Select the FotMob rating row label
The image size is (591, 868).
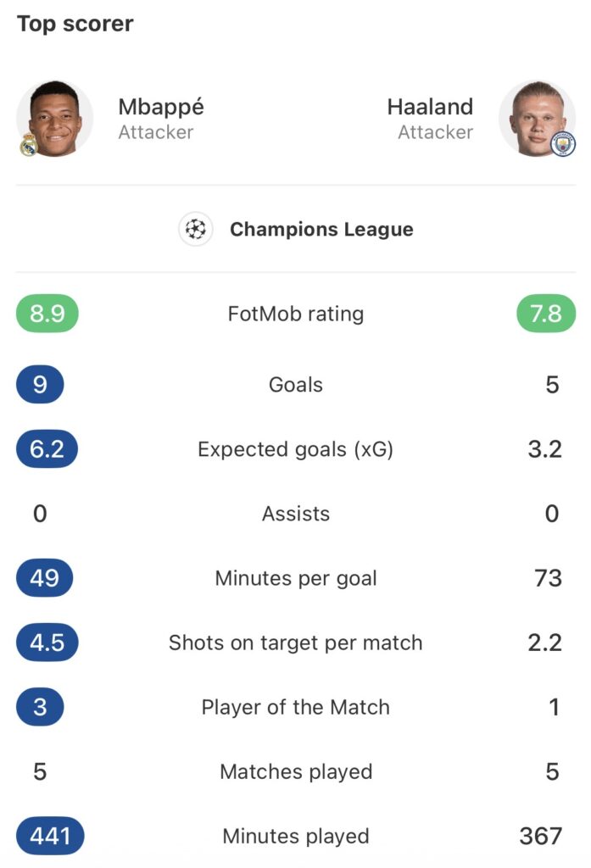coord(296,314)
